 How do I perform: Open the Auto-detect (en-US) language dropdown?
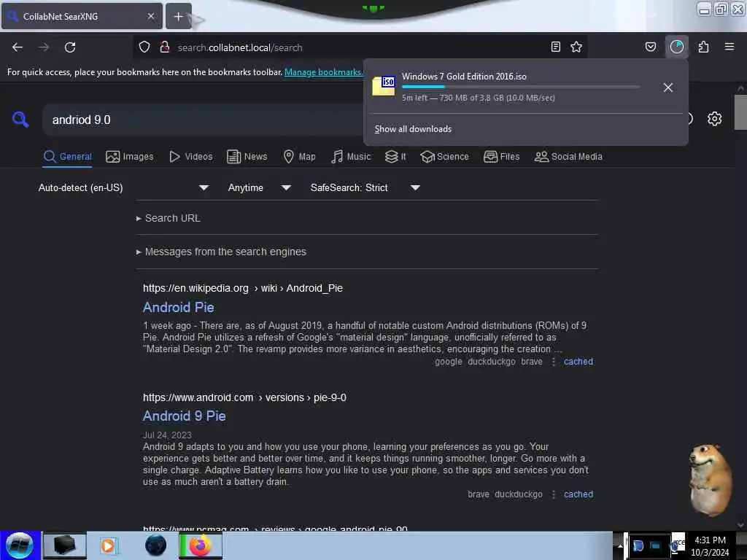(123, 187)
